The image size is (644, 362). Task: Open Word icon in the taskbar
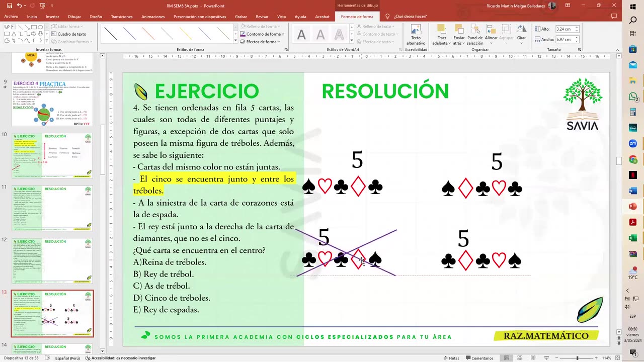click(633, 191)
